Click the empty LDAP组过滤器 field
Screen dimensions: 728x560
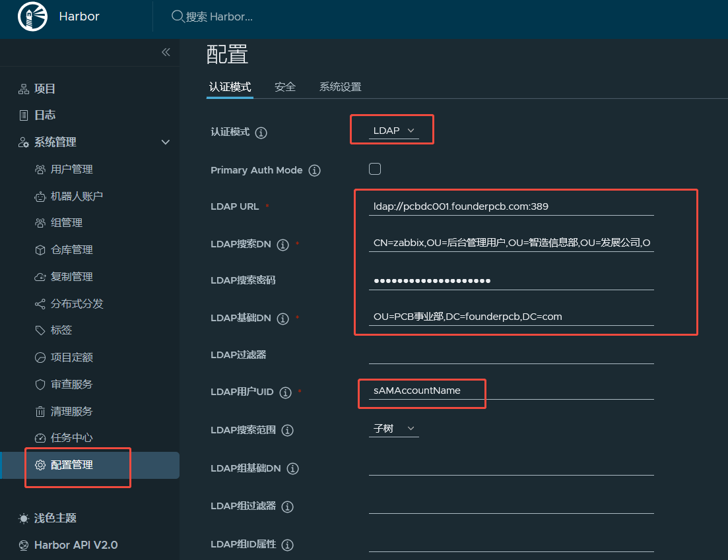tap(511, 505)
